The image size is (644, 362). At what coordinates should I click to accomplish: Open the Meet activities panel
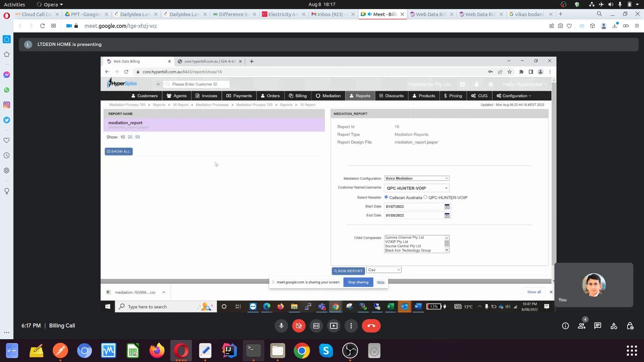(613, 326)
